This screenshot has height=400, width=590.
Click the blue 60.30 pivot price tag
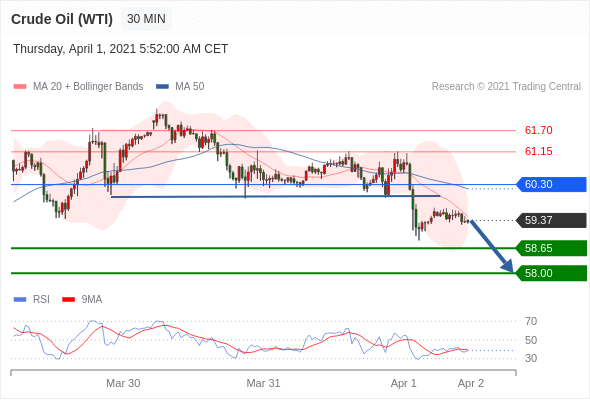click(x=552, y=184)
